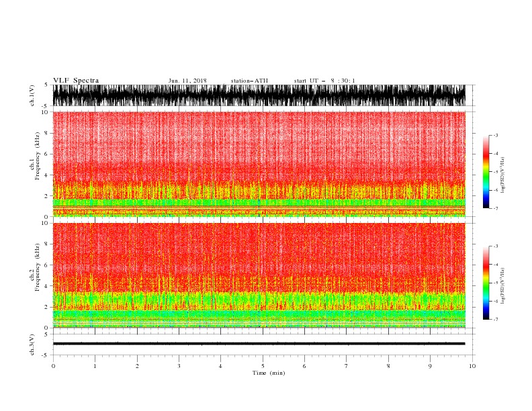The image size is (532, 411).
Task: Click the ch.1 spectrogram color scale bar
Action: (x=486, y=172)
